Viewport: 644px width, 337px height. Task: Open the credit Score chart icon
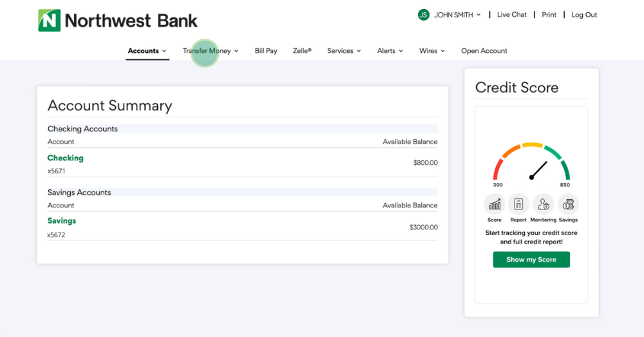click(495, 205)
